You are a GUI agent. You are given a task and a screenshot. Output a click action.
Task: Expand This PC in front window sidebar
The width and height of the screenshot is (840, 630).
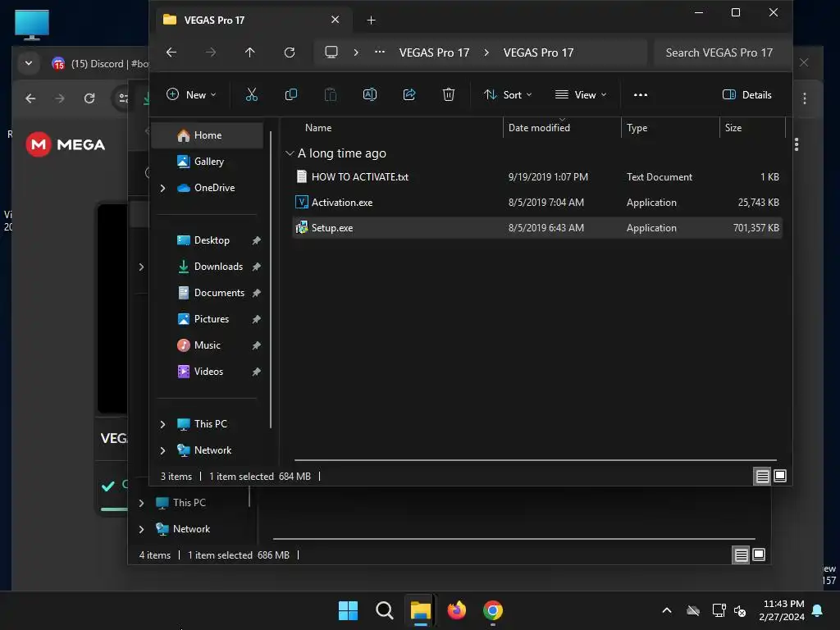(x=163, y=424)
